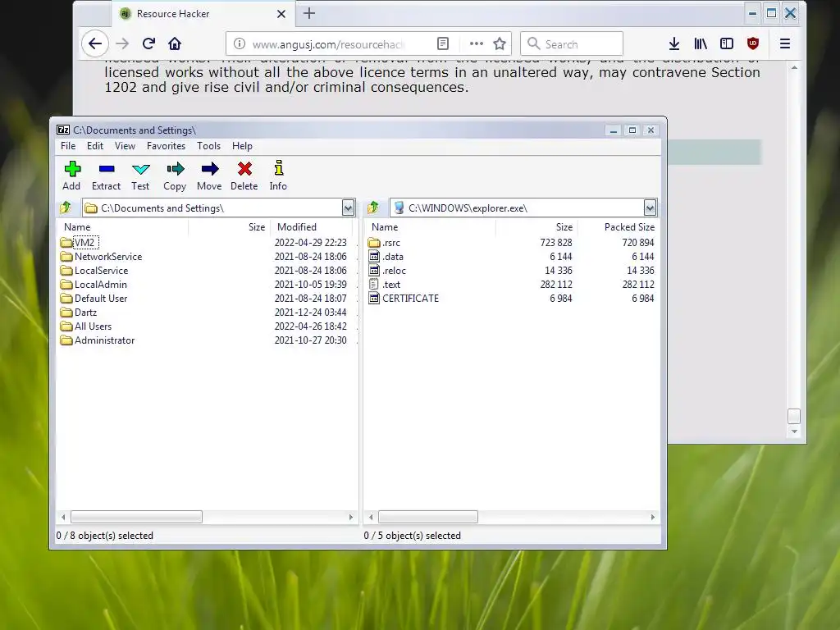Select the .text file row
The width and height of the screenshot is (840, 630).
coord(512,285)
